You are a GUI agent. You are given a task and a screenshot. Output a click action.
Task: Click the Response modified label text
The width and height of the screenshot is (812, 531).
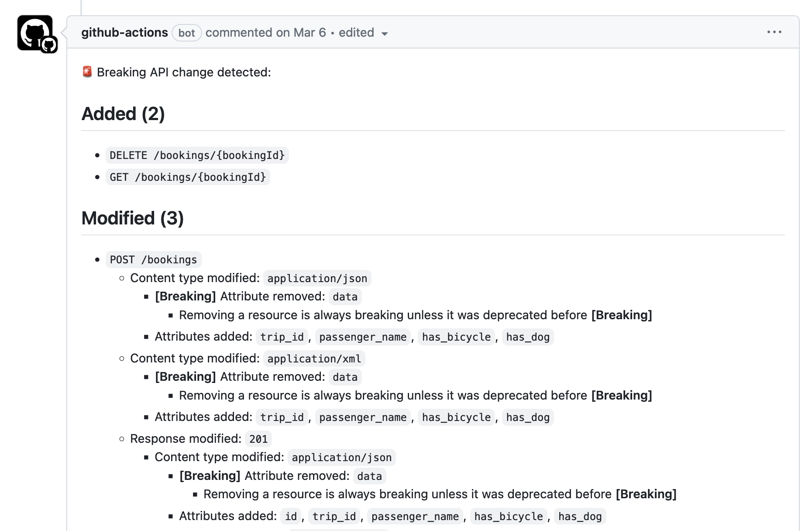pyautogui.click(x=186, y=439)
